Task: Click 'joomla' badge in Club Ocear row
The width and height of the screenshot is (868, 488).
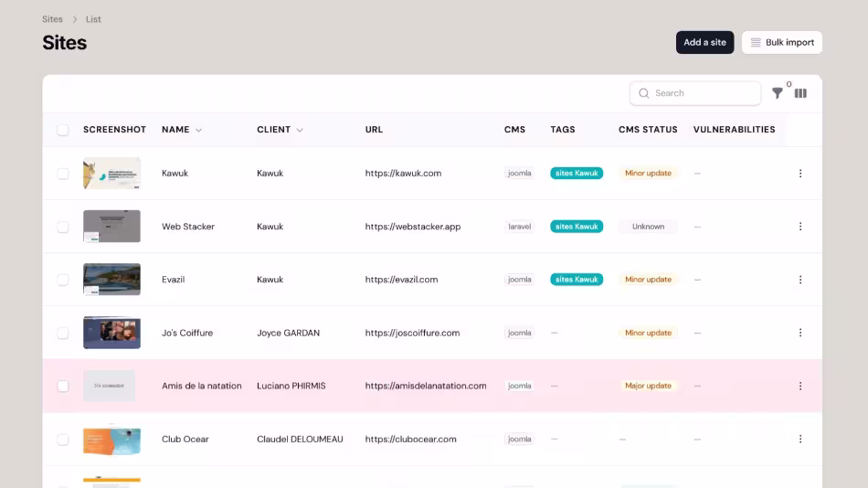Action: click(519, 440)
